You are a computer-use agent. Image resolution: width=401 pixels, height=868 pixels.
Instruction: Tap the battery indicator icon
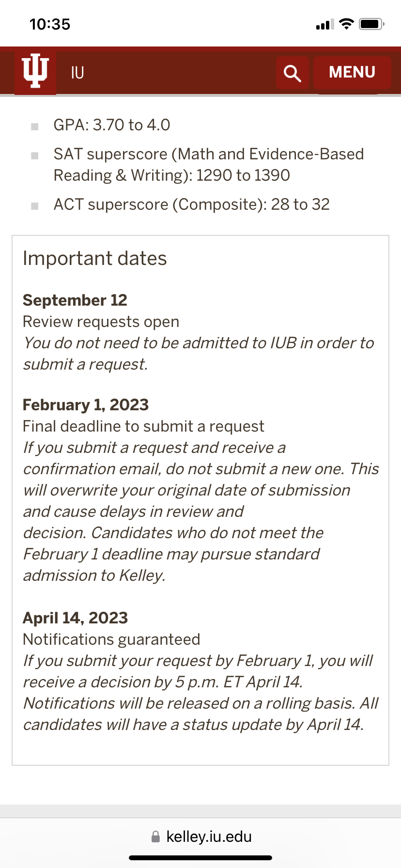click(371, 24)
